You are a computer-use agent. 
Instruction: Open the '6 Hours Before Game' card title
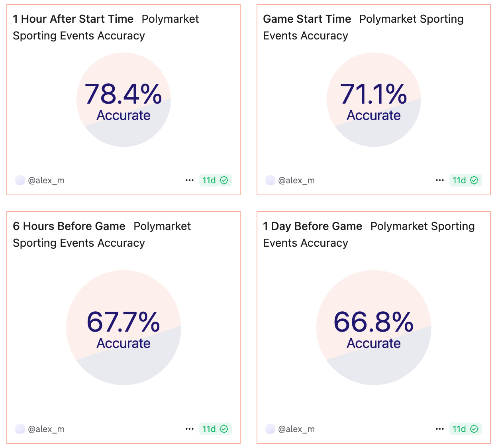[x=69, y=226]
